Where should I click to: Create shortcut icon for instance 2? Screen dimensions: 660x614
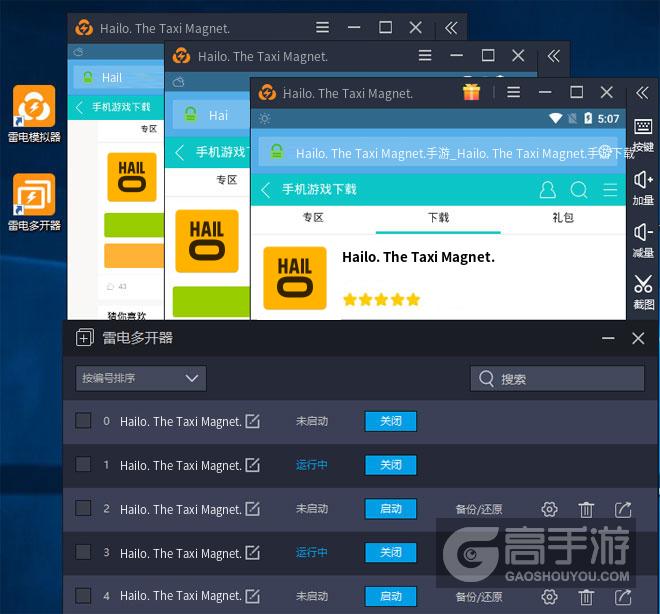[x=623, y=509]
